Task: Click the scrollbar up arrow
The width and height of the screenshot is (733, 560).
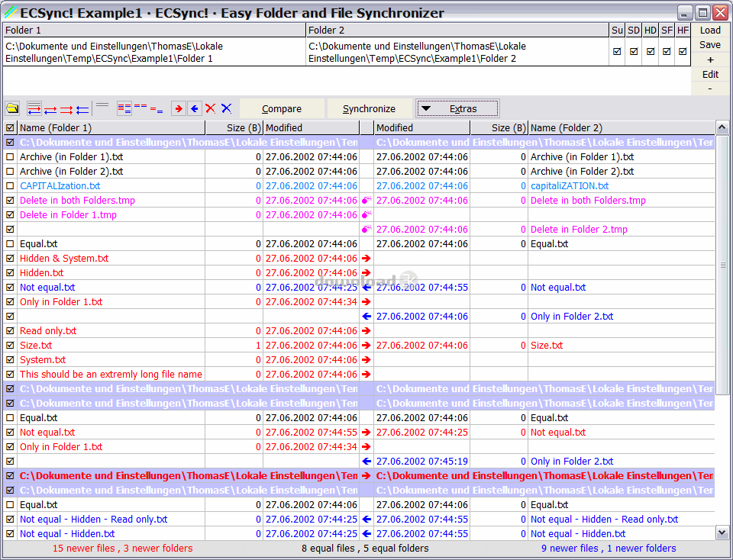Action: pyautogui.click(x=722, y=127)
